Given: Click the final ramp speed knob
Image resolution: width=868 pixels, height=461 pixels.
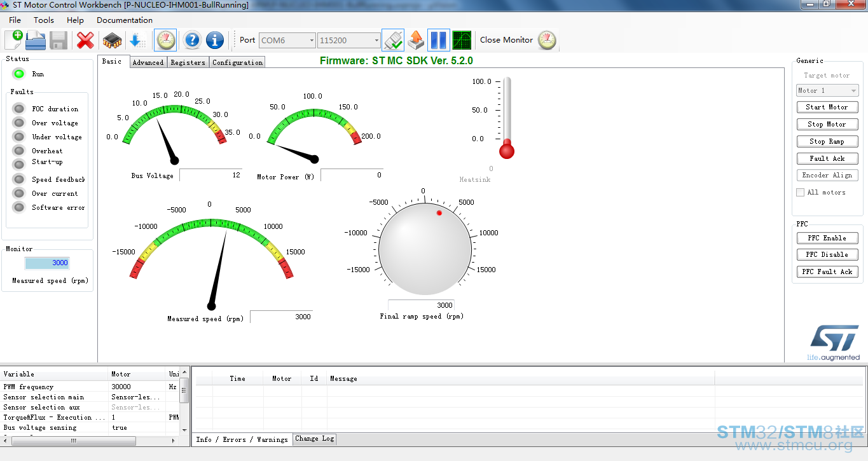Looking at the screenshot, I should point(425,249).
